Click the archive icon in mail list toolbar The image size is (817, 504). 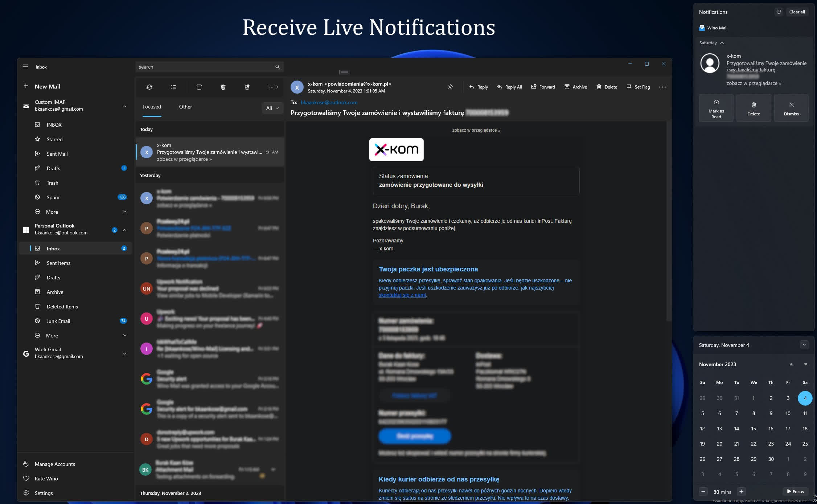199,87
